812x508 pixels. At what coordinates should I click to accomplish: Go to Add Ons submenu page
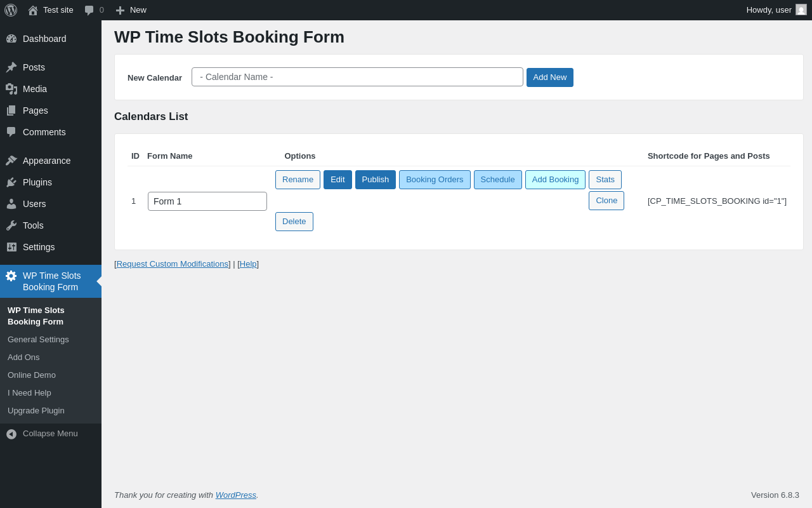pyautogui.click(x=23, y=358)
